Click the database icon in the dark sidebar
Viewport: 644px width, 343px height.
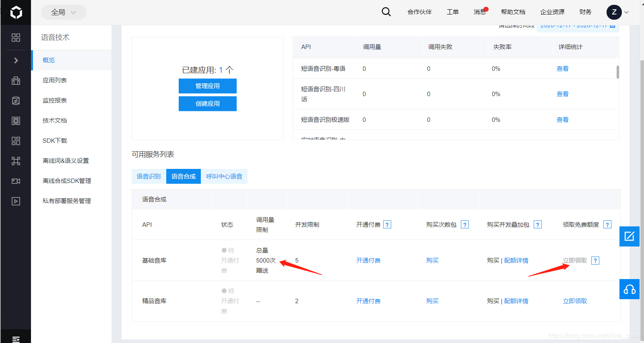click(16, 101)
